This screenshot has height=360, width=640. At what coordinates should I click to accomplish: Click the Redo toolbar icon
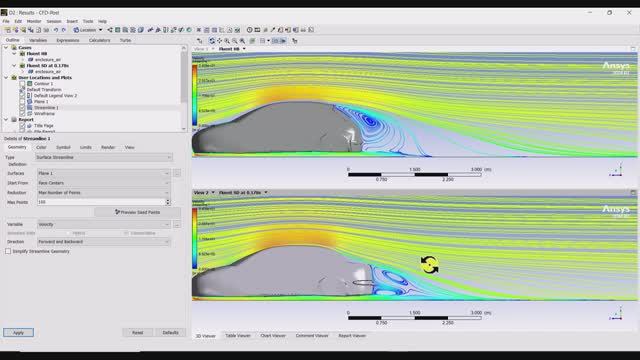(x=64, y=30)
